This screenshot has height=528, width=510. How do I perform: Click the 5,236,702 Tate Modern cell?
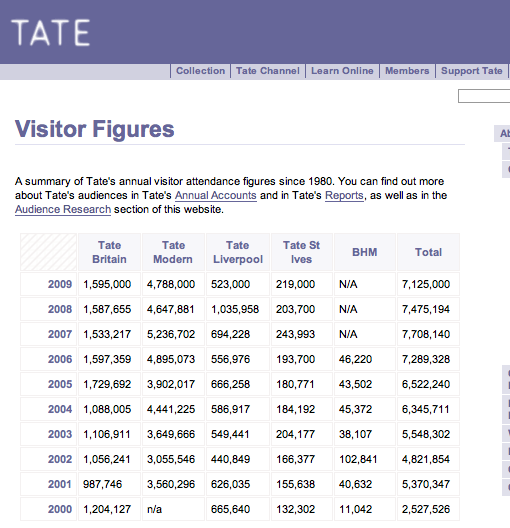(x=173, y=334)
